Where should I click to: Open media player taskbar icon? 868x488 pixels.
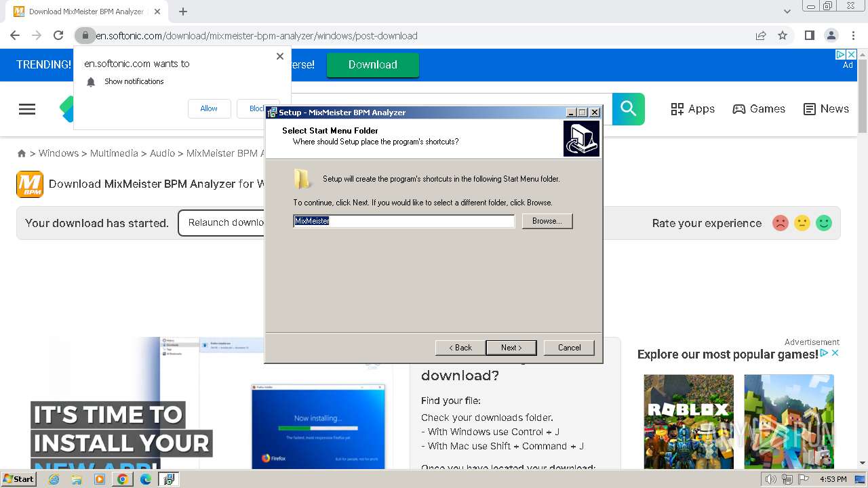point(100,479)
